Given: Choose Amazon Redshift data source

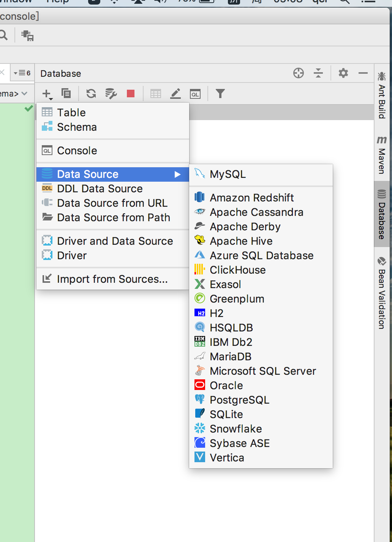Looking at the screenshot, I should click(261, 198).
